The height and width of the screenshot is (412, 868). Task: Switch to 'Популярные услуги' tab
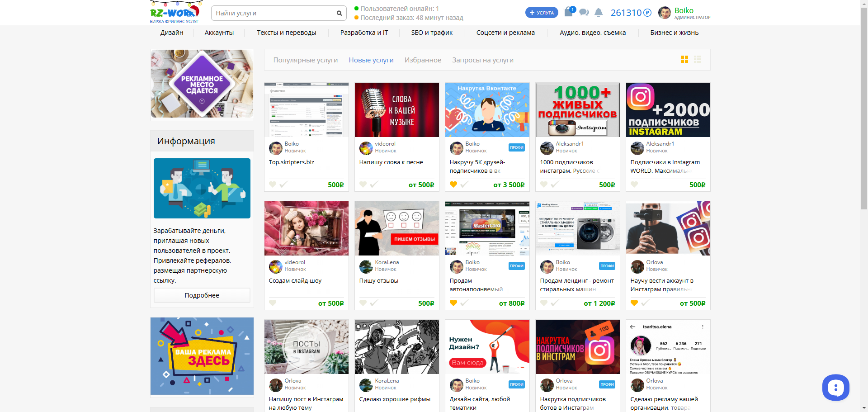(305, 60)
